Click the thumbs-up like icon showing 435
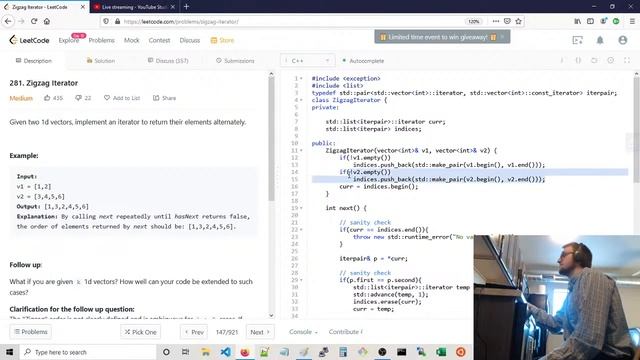640x360 pixels. coord(47,98)
